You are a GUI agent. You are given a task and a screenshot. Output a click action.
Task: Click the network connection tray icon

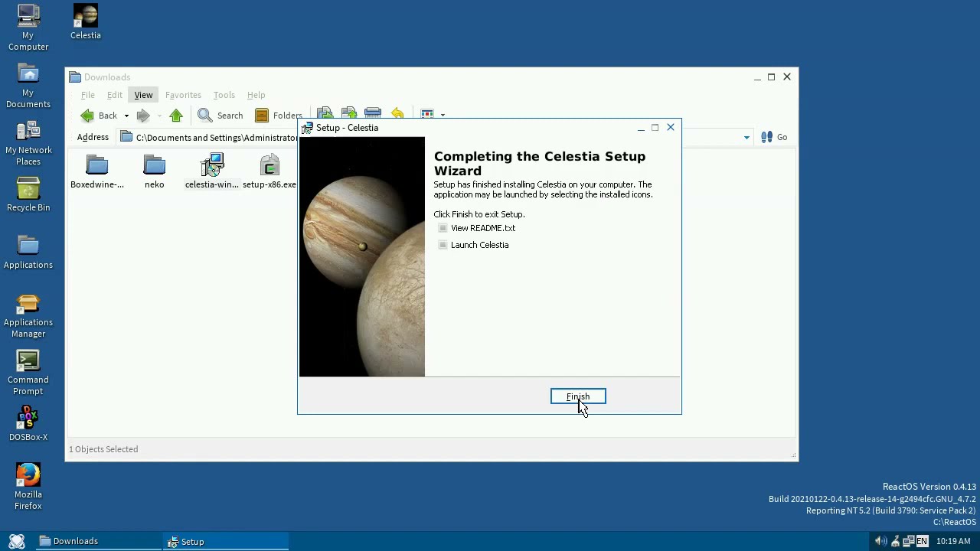pos(908,542)
